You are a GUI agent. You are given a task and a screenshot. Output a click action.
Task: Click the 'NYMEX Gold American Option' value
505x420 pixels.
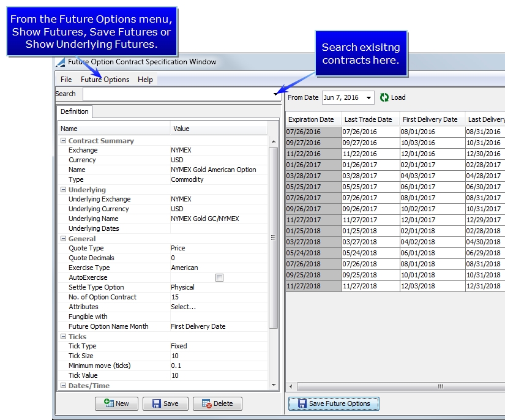[214, 170]
